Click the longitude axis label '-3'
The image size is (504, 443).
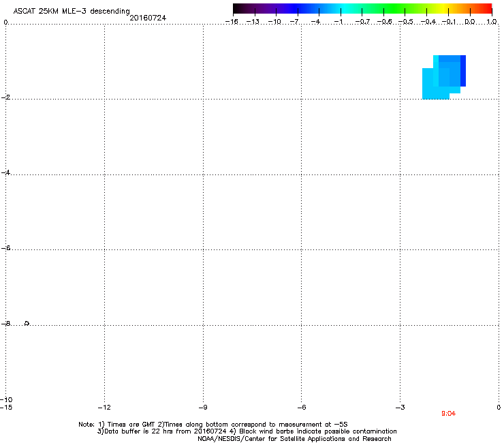coord(400,408)
